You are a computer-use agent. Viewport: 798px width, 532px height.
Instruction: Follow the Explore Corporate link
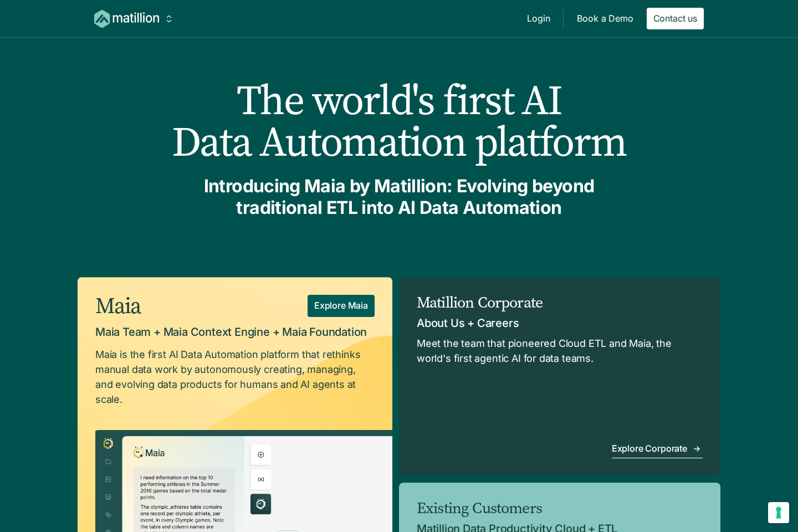tap(657, 449)
